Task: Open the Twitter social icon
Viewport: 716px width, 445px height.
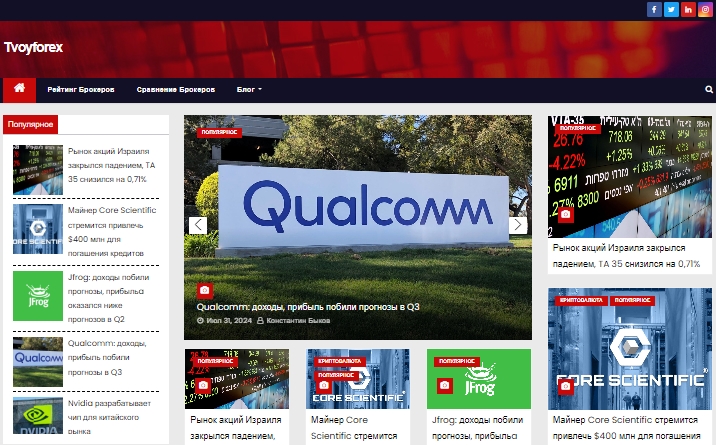Action: pyautogui.click(x=671, y=9)
